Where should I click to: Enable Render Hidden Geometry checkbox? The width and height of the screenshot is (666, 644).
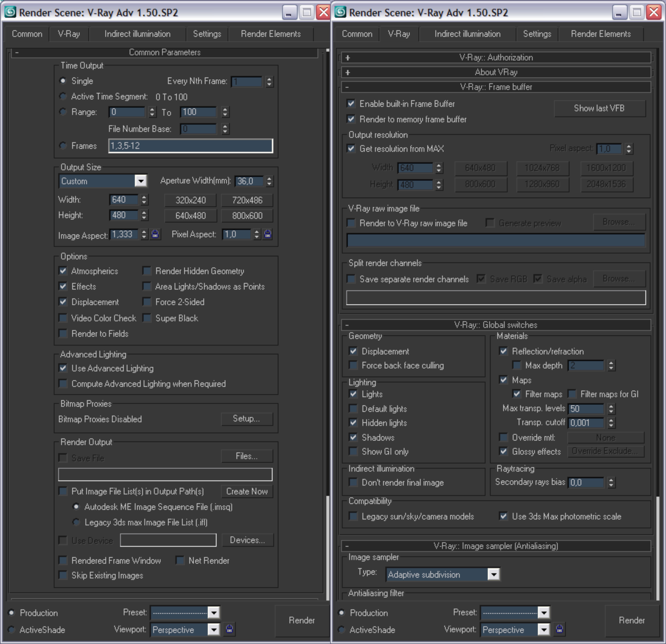(x=147, y=271)
